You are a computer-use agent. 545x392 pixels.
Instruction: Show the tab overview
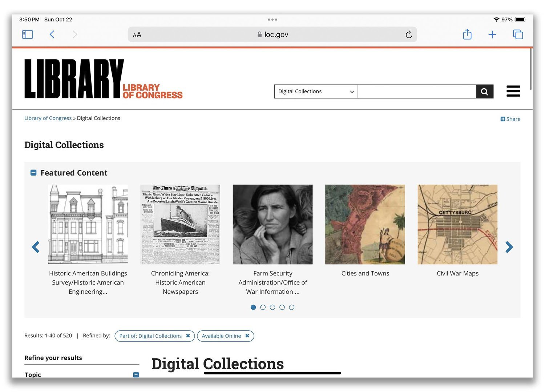point(518,34)
